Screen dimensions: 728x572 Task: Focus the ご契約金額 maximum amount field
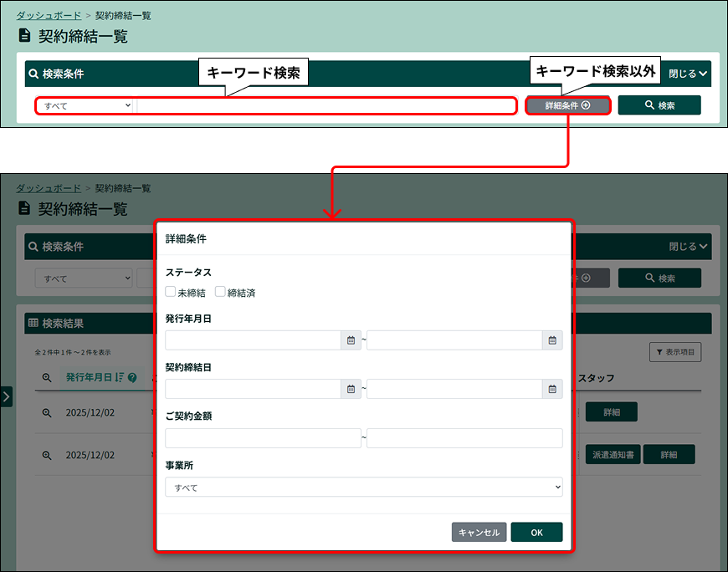coord(464,438)
